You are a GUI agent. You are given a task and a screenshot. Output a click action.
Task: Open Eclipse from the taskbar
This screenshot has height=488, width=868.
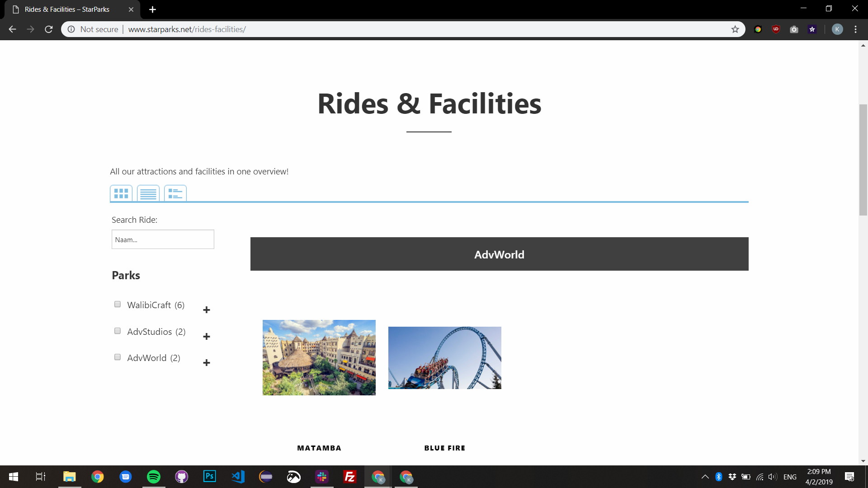point(266,477)
